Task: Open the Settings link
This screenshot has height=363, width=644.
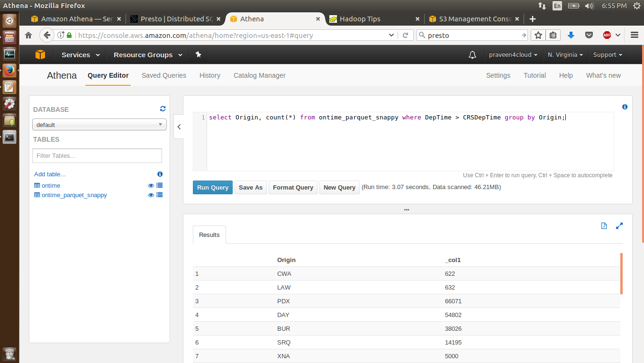Action: coord(498,75)
